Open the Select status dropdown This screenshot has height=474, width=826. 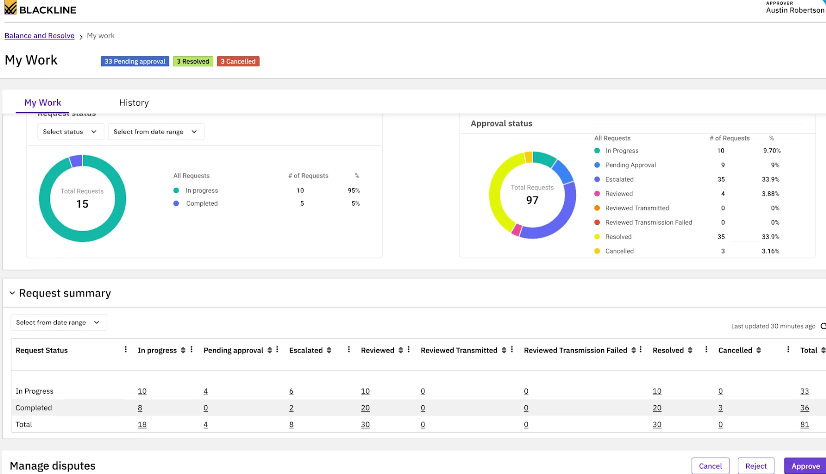(x=70, y=132)
